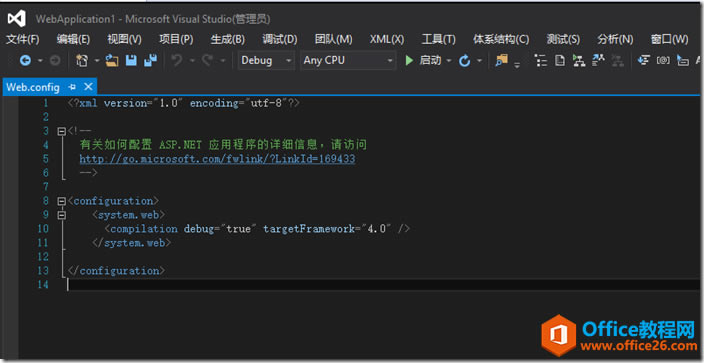Open the 生成(B) menu
Screen dimensions: 704x363
point(228,40)
